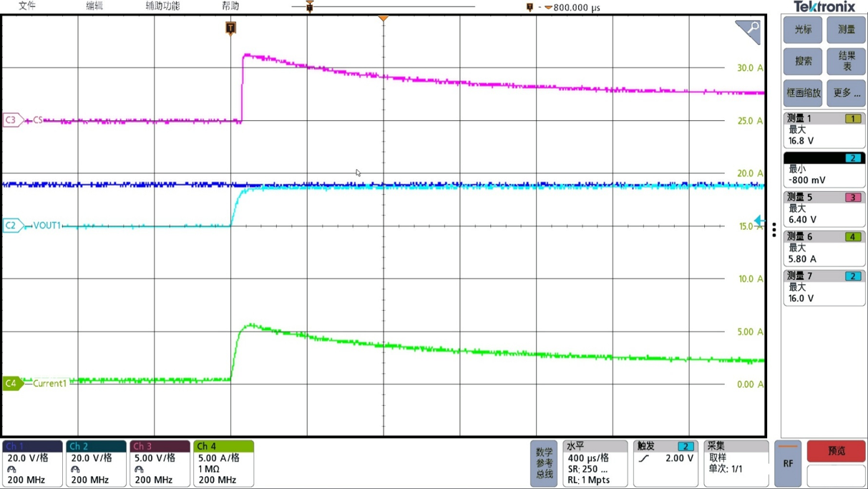Viewport: 868px width, 489px height.
Task: Click the three-dot panel drag handle
Action: pos(774,230)
